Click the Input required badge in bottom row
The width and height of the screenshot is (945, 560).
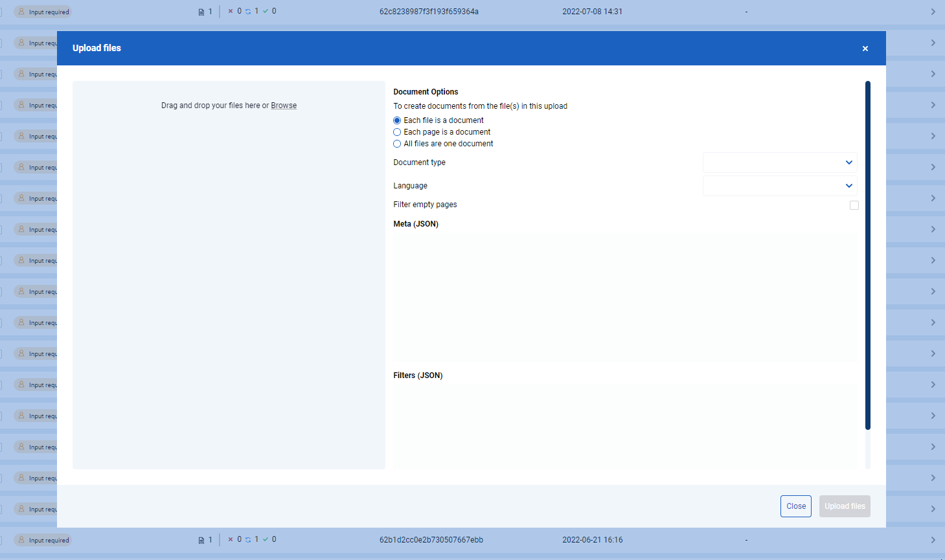[x=43, y=540]
